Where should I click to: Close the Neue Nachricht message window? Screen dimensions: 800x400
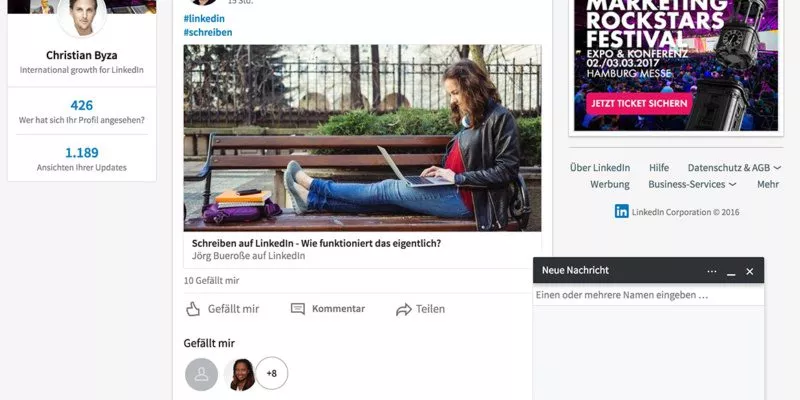pos(749,271)
